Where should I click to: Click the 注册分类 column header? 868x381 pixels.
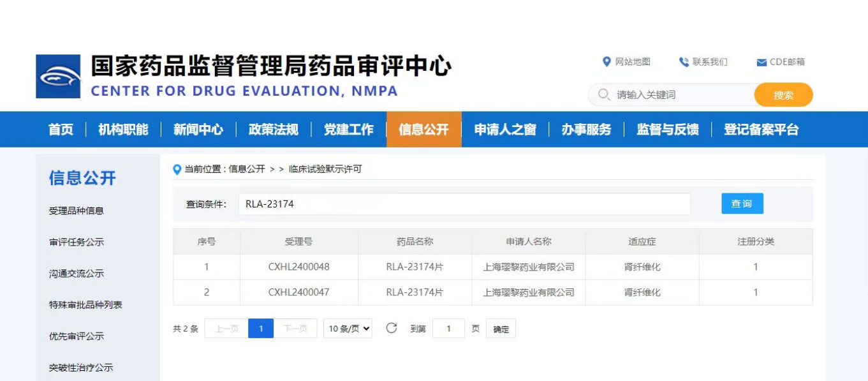pyautogui.click(x=756, y=242)
